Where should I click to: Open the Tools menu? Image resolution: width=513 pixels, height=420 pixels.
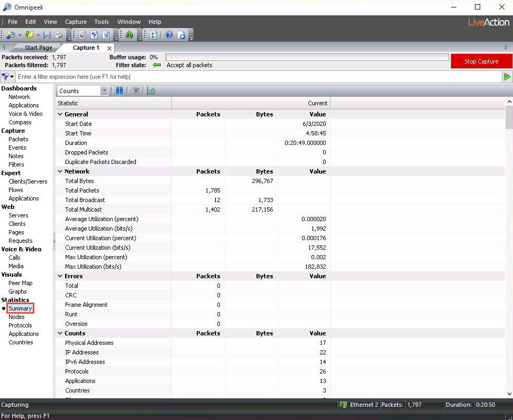coord(102,22)
